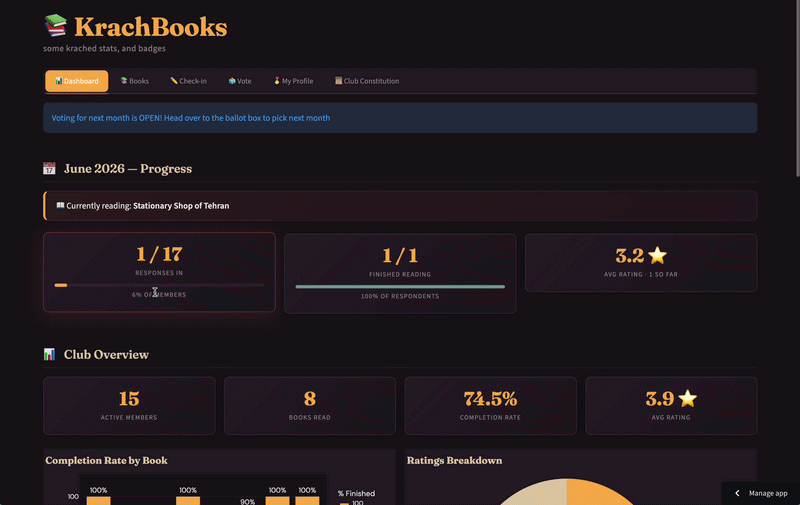Go to the Vote tab
Viewport: 800px width, 505px height.
click(240, 81)
